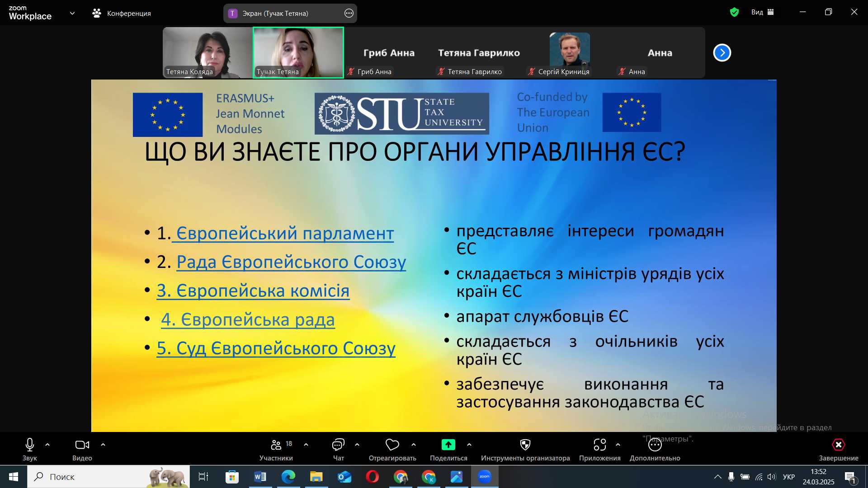Open Дополнительно more options

pyautogui.click(x=655, y=450)
